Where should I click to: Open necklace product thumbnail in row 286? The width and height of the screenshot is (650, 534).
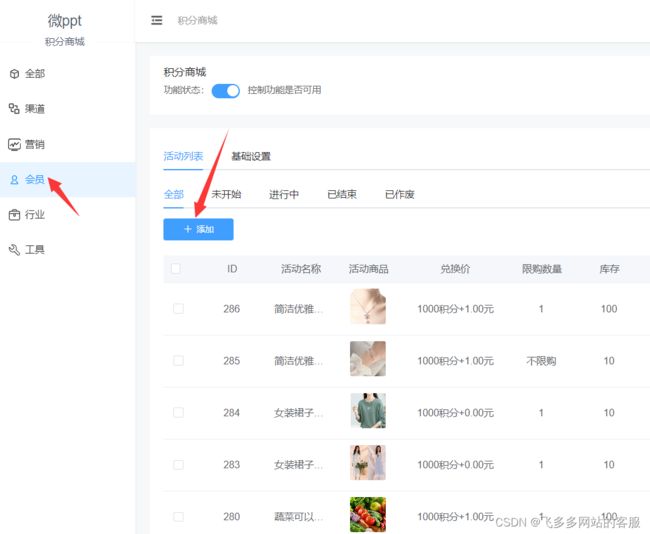click(368, 306)
